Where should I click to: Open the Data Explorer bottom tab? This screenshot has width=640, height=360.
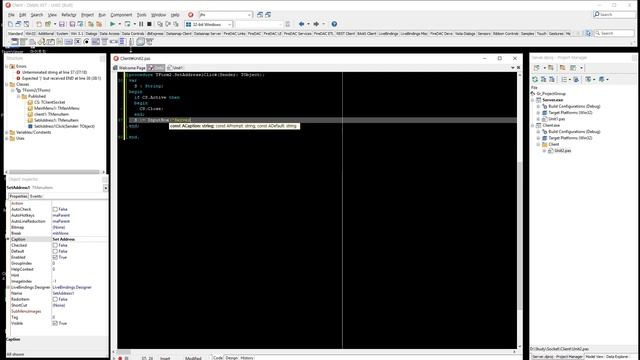pos(617,357)
